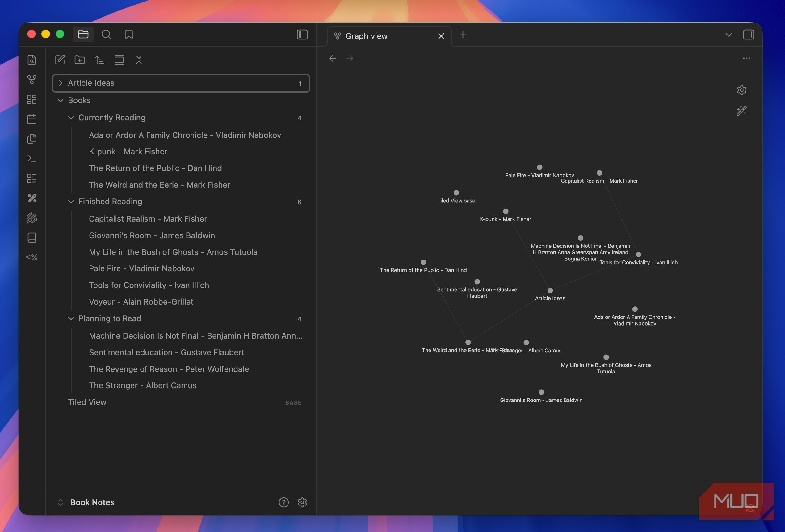
Task: Close the Graph view tab
Action: pos(441,36)
